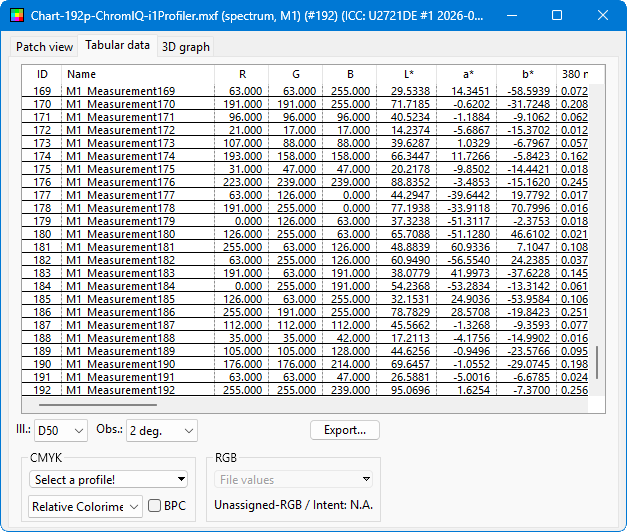Close the Chart-192p window

[603, 15]
